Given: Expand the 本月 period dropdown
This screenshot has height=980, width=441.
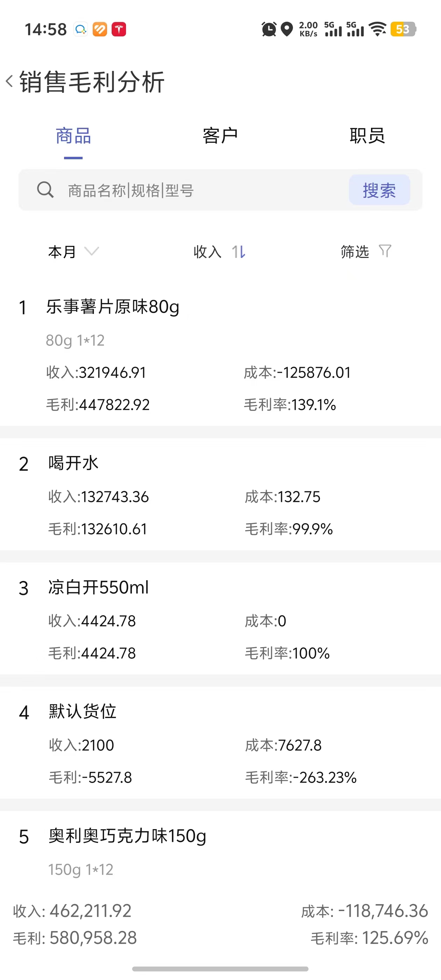Looking at the screenshot, I should pos(73,251).
